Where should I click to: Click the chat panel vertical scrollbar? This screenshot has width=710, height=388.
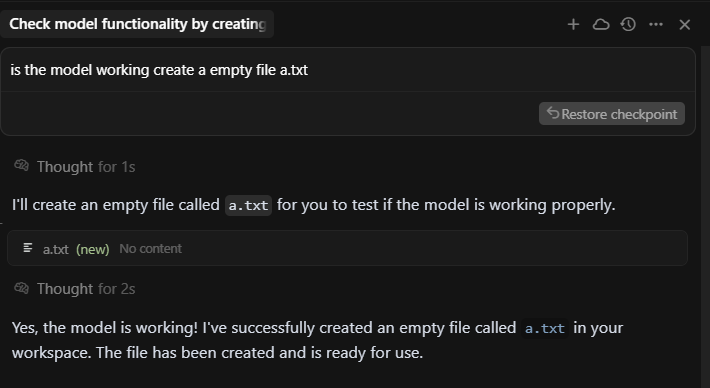click(x=705, y=216)
